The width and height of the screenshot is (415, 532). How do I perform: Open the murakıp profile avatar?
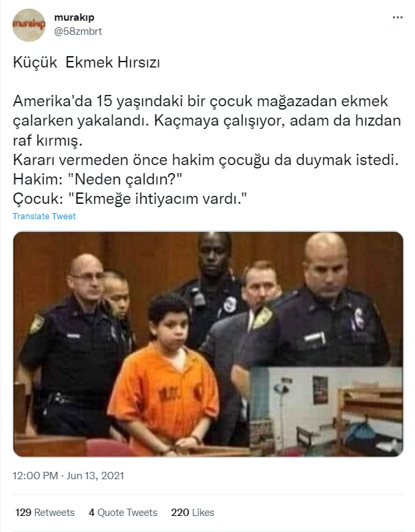pos(29,25)
